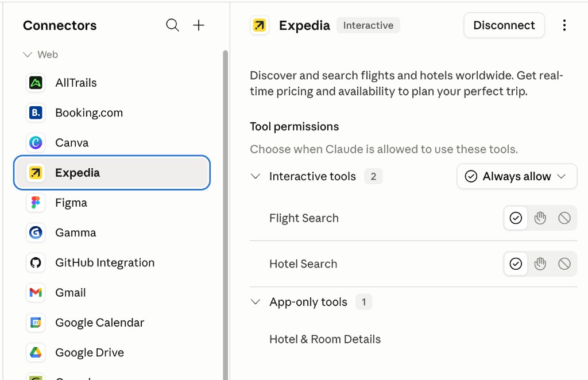Click the Expedia logo in the detail header
This screenshot has height=380, width=588.
(x=260, y=25)
